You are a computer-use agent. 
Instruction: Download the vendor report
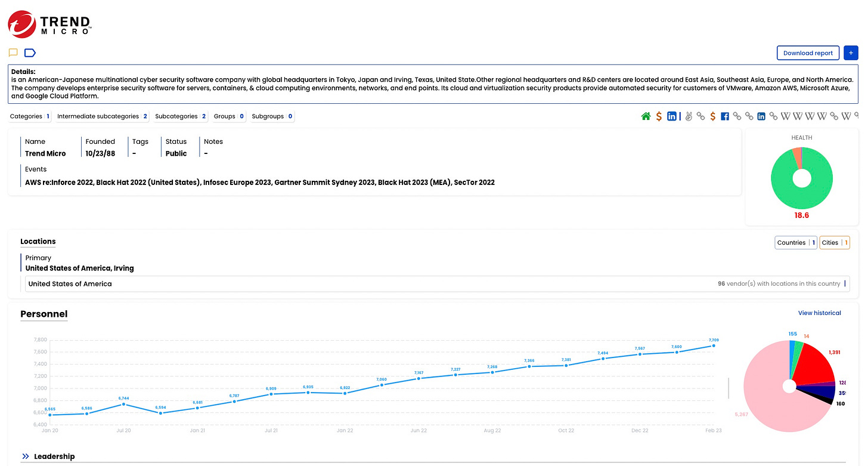[808, 53]
